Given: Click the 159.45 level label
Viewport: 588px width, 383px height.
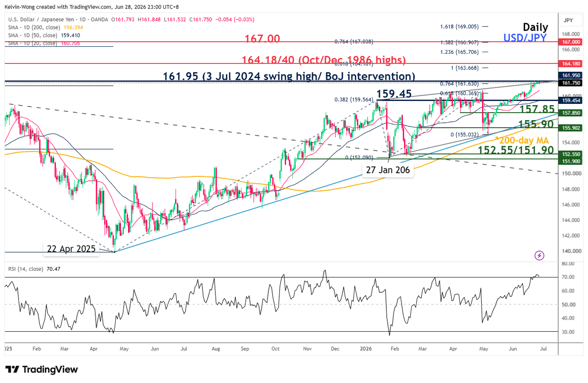Looking at the screenshot, I should [394, 94].
